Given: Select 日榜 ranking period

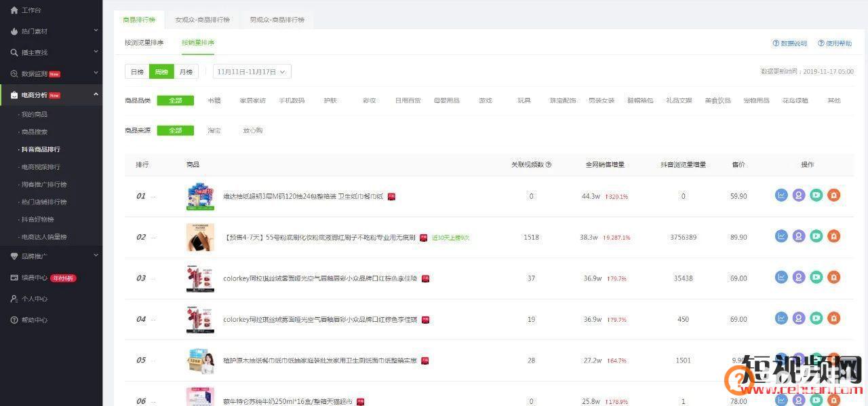Looking at the screenshot, I should coord(137,71).
